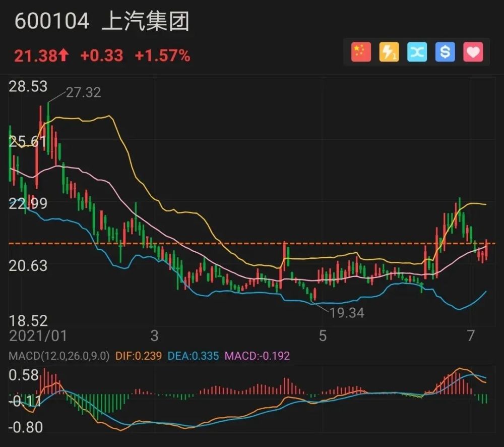Tap the pink heart favorite icon
The width and height of the screenshot is (504, 447).
pyautogui.click(x=473, y=52)
